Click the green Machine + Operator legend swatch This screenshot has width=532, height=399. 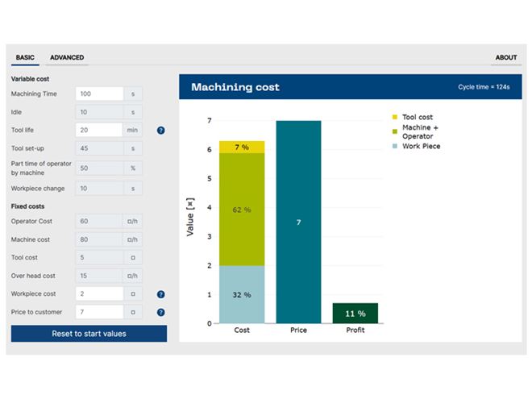(395, 129)
